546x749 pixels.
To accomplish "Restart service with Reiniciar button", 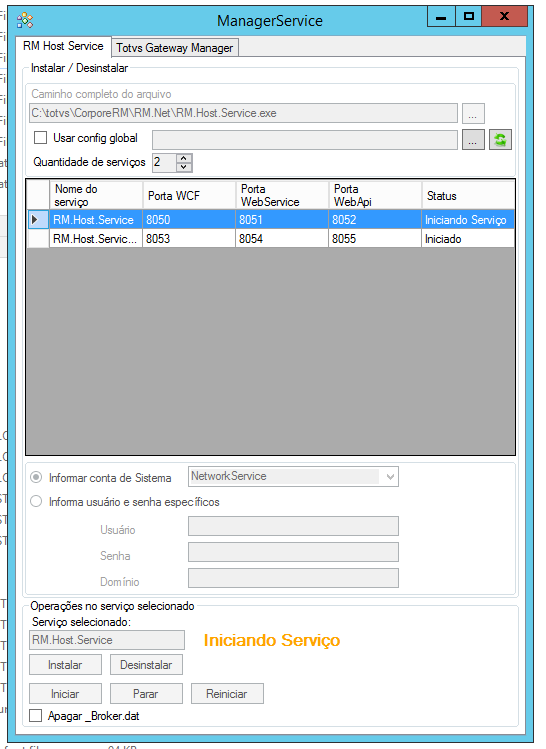I will 227,694.
